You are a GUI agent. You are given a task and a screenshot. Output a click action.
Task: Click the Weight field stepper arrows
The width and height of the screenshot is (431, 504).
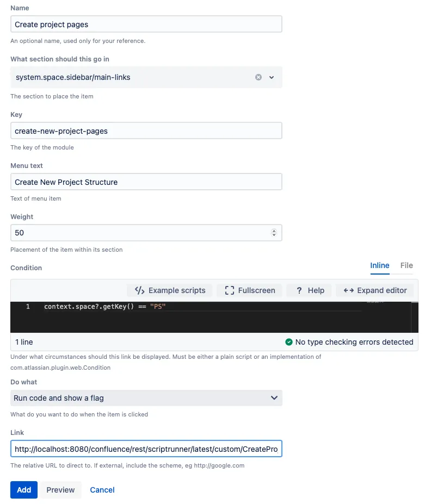[x=274, y=233]
